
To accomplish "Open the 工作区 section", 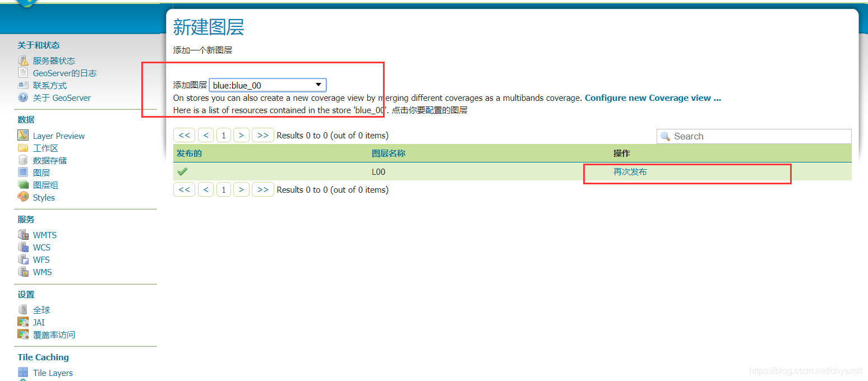I will tap(45, 148).
